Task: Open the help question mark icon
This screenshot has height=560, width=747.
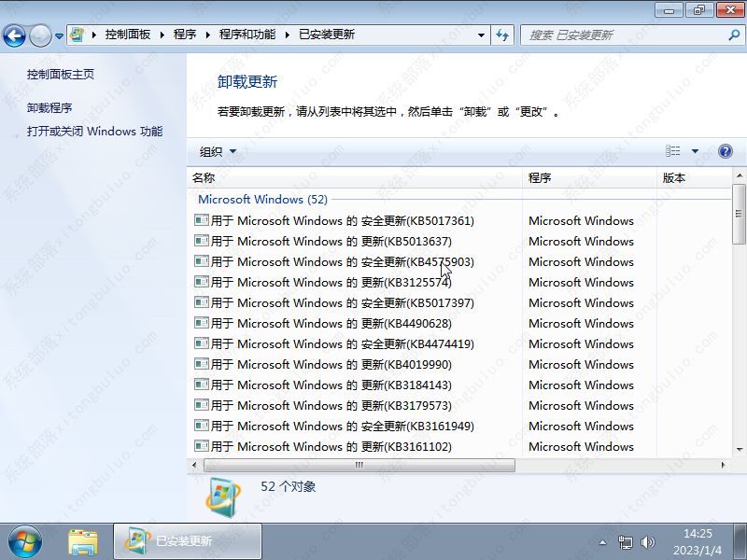Action: click(x=726, y=151)
